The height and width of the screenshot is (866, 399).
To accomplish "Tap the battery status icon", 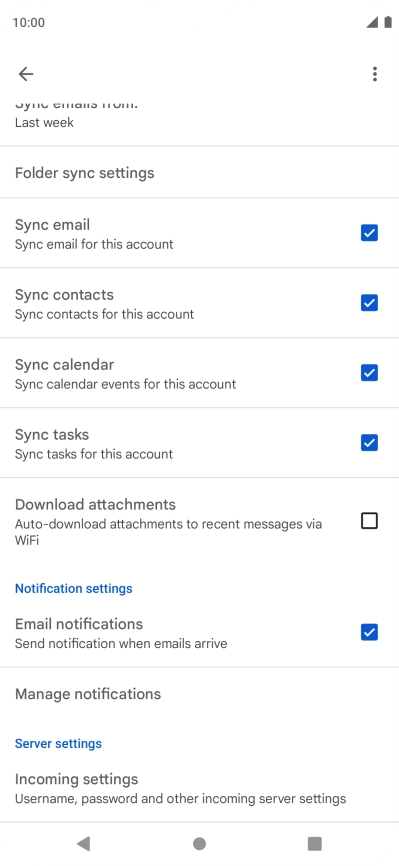I will 388,22.
